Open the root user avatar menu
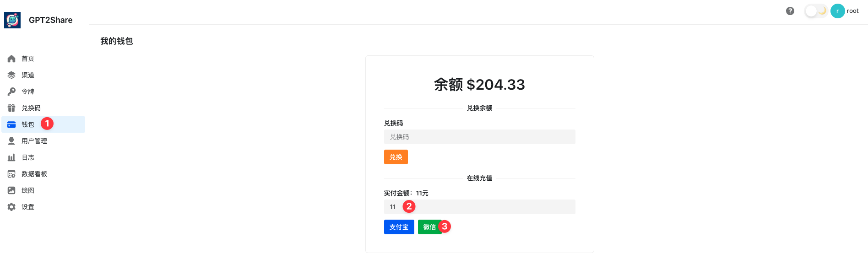Viewport: 868px width, 259px height. click(x=837, y=11)
